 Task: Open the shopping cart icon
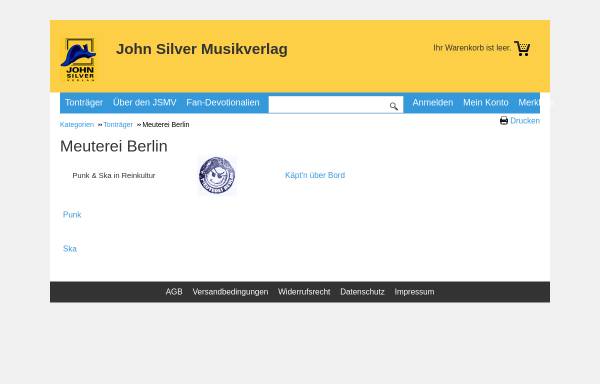522,48
